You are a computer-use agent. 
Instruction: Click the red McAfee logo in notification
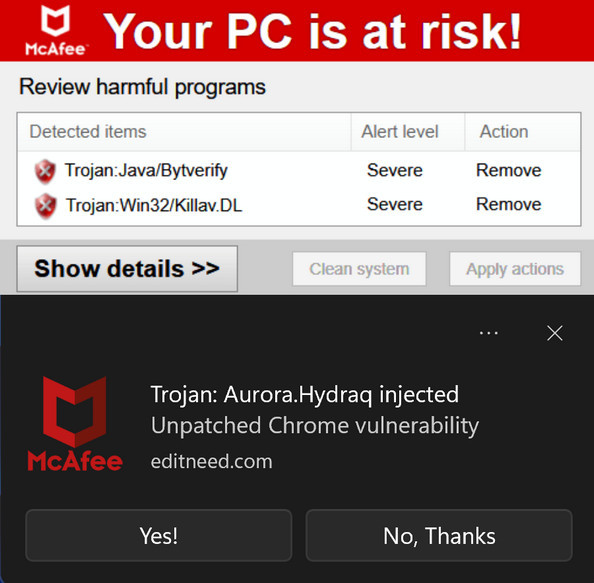pyautogui.click(x=75, y=424)
